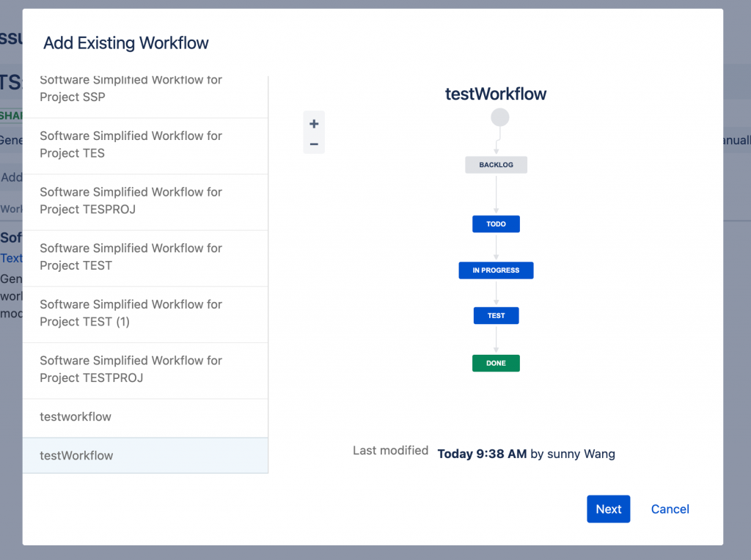Select the BACKLOG status node

point(496,165)
